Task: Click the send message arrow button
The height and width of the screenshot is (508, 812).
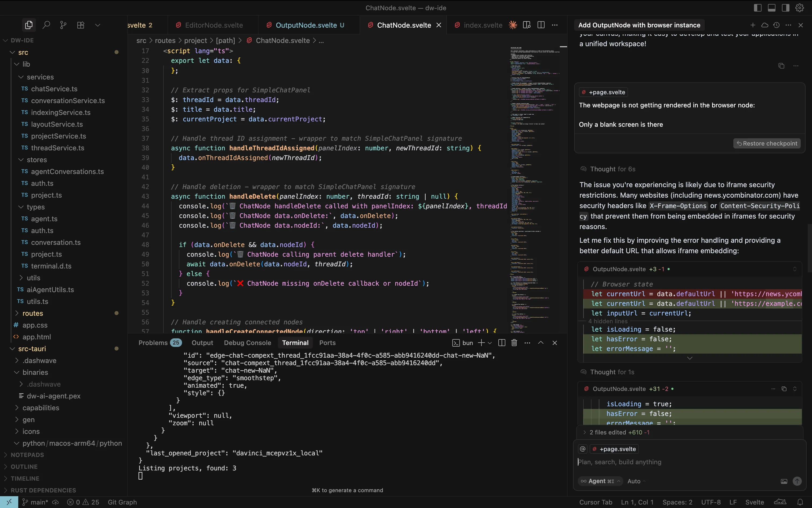Action: (797, 481)
